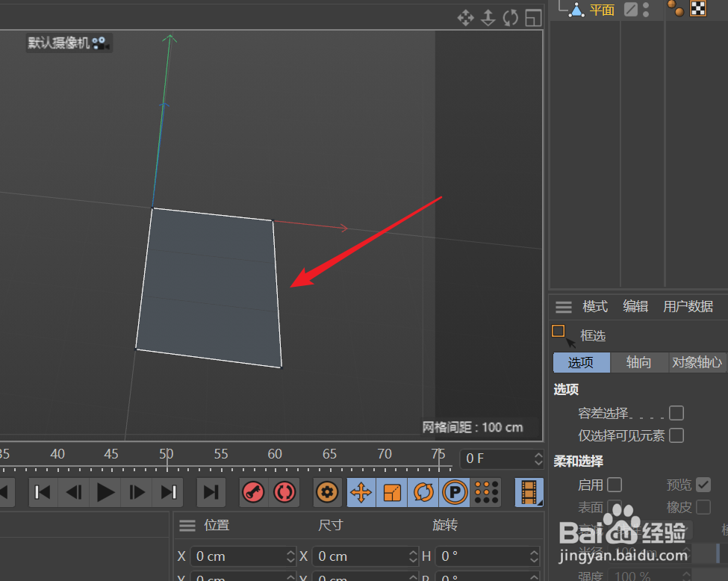Enable the 仅选择可见元素 checkbox

pos(676,435)
